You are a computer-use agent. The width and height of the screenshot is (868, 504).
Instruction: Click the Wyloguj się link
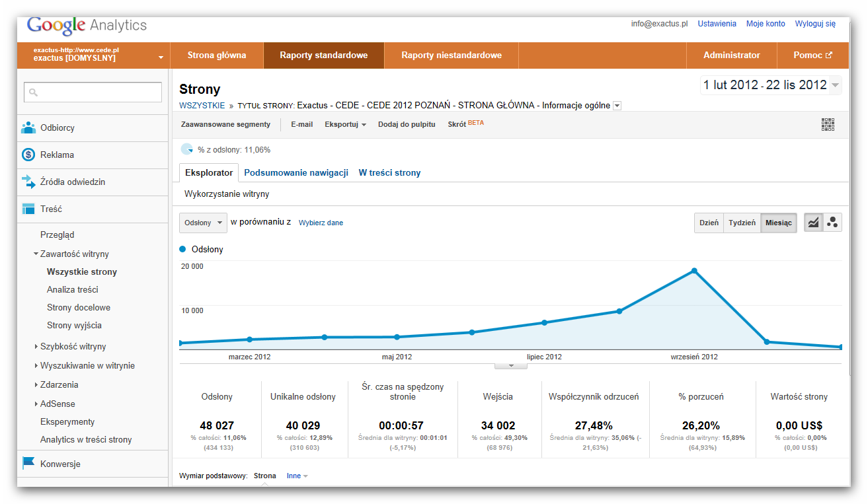(x=815, y=24)
